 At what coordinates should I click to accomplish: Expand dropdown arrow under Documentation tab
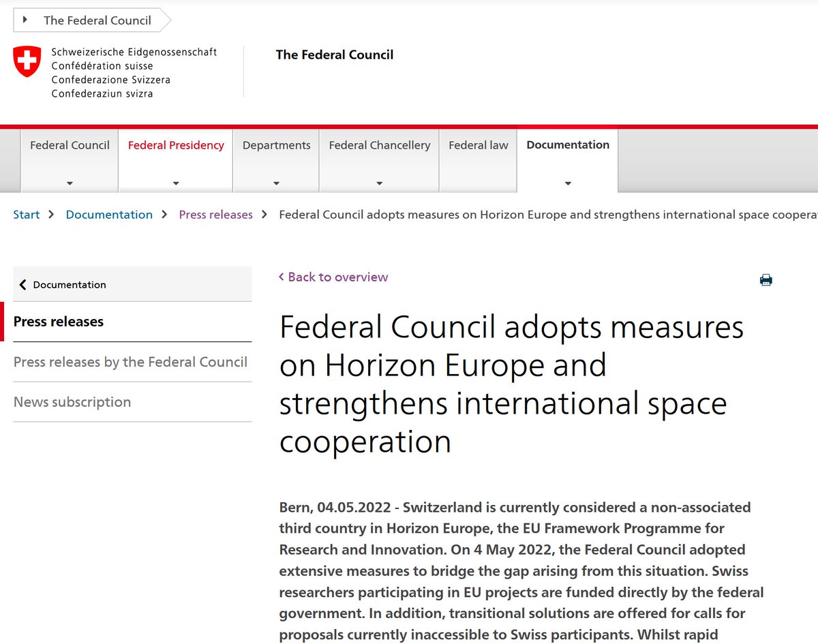[x=568, y=183]
